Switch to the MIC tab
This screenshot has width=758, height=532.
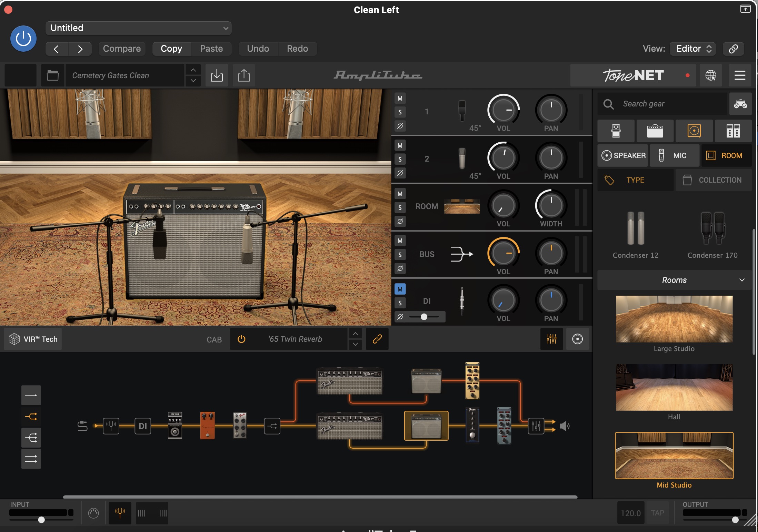(x=675, y=155)
